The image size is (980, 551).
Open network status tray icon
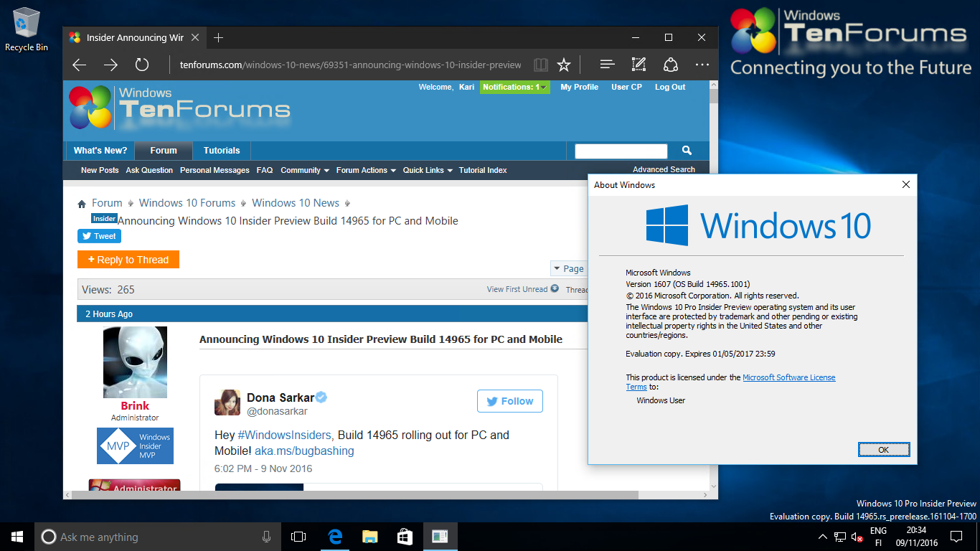point(840,537)
